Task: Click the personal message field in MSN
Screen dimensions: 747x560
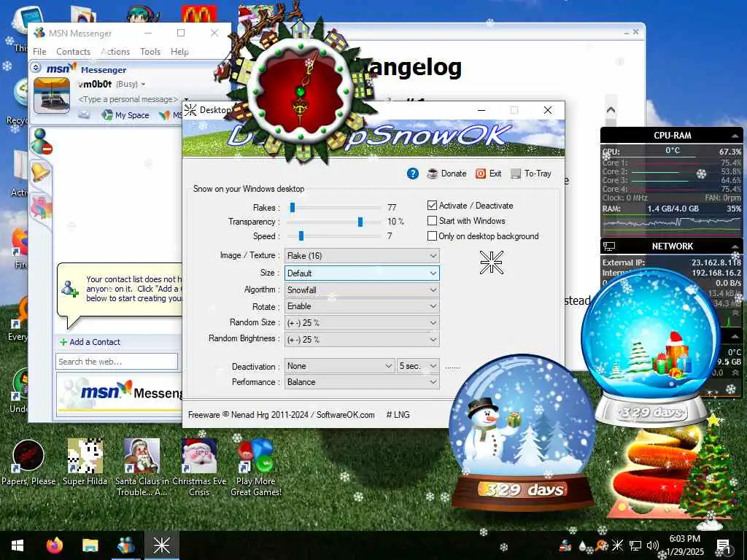Action: pos(128,99)
